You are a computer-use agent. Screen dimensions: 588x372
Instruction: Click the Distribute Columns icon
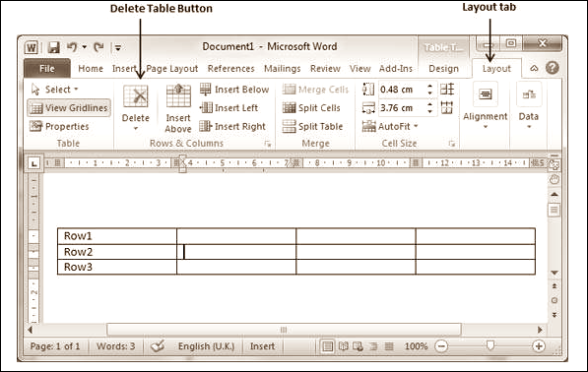447,108
